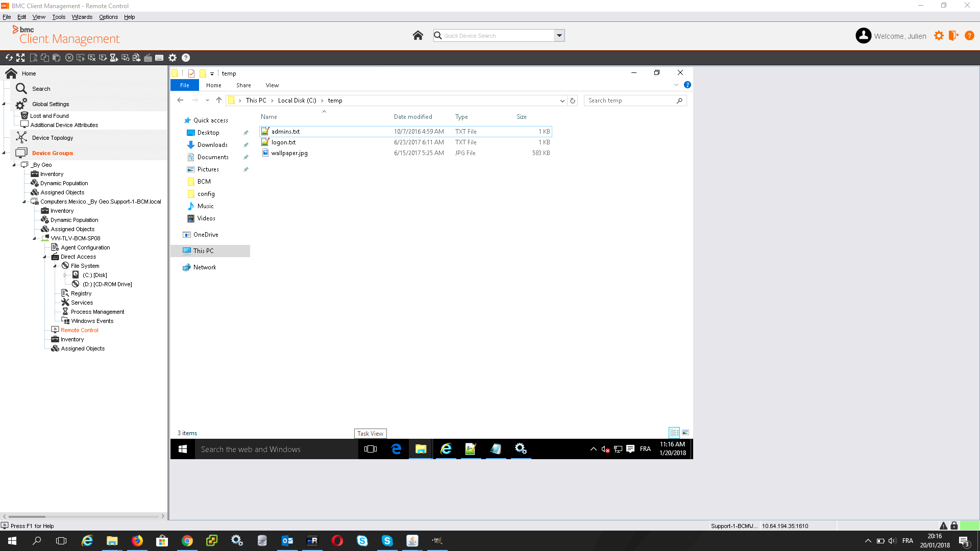Click the orange help circle in header
980x551 pixels.
tap(969, 36)
